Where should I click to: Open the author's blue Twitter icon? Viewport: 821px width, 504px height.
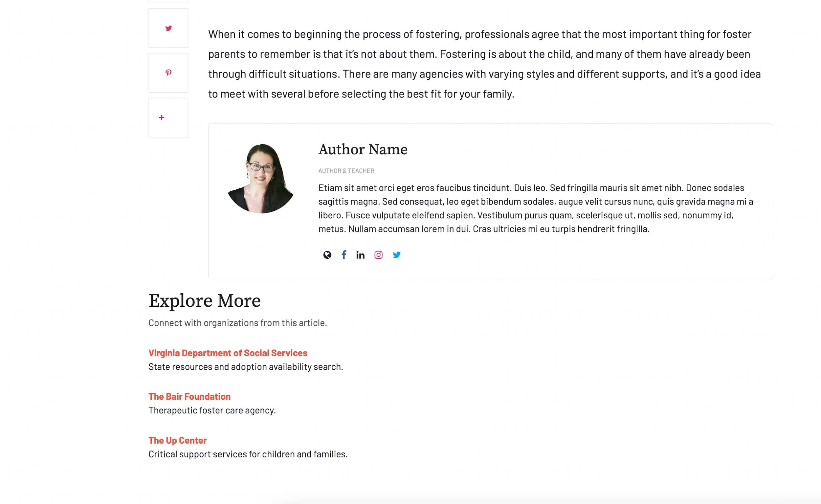pyautogui.click(x=396, y=255)
